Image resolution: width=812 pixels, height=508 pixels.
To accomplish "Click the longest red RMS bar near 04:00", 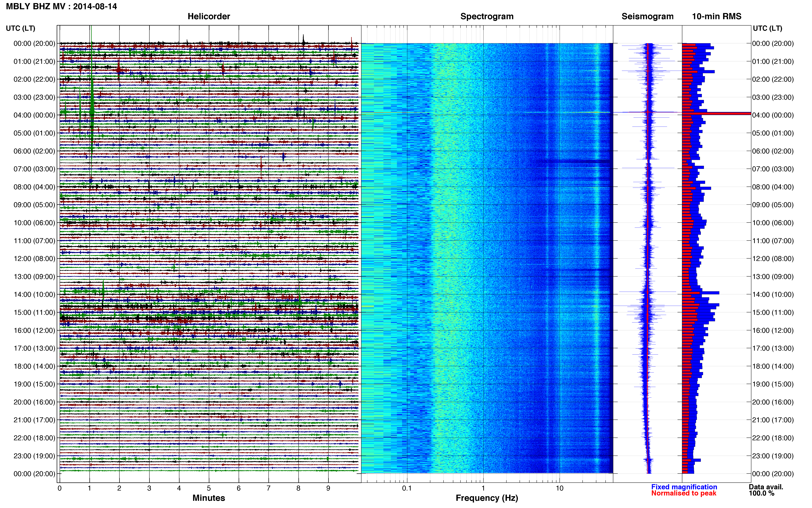I will click(716, 114).
